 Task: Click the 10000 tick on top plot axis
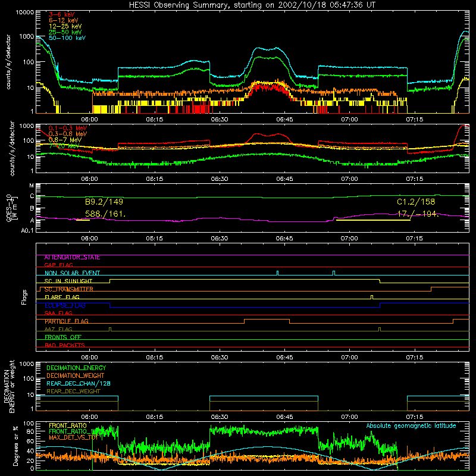pos(25,12)
